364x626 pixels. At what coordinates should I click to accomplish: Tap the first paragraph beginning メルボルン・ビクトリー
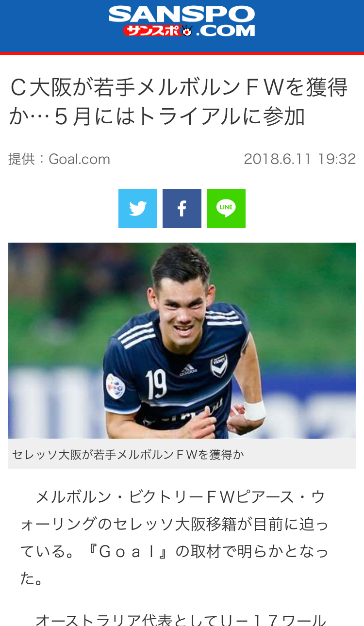pyautogui.click(x=175, y=538)
